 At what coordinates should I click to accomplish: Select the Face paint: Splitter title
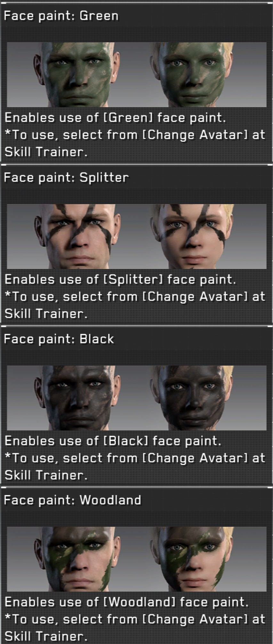pos(66,177)
